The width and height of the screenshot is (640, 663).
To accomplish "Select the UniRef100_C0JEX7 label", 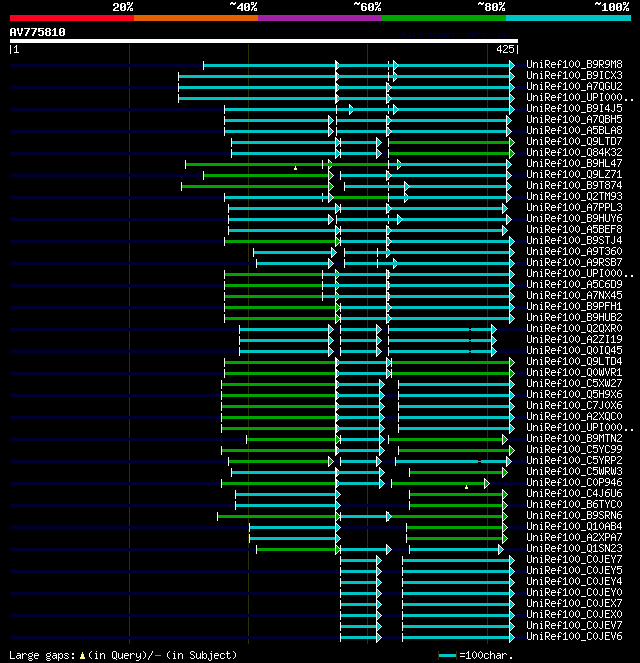I will [x=574, y=603].
